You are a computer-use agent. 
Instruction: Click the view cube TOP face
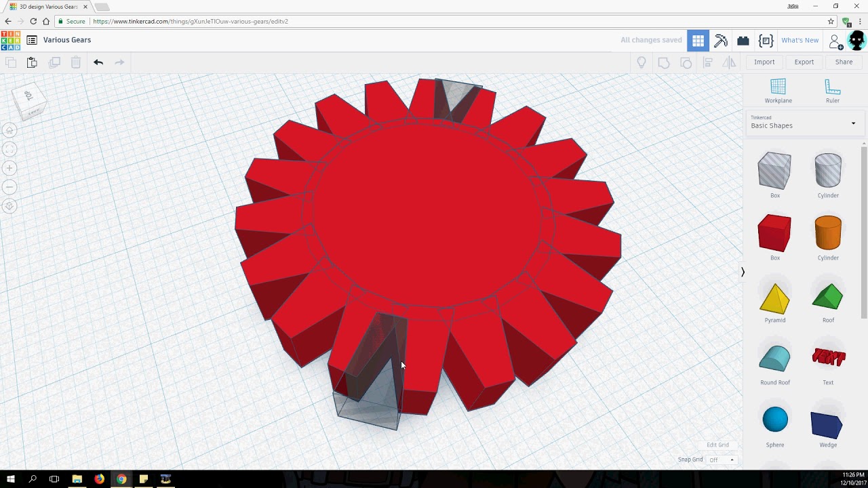tap(29, 96)
